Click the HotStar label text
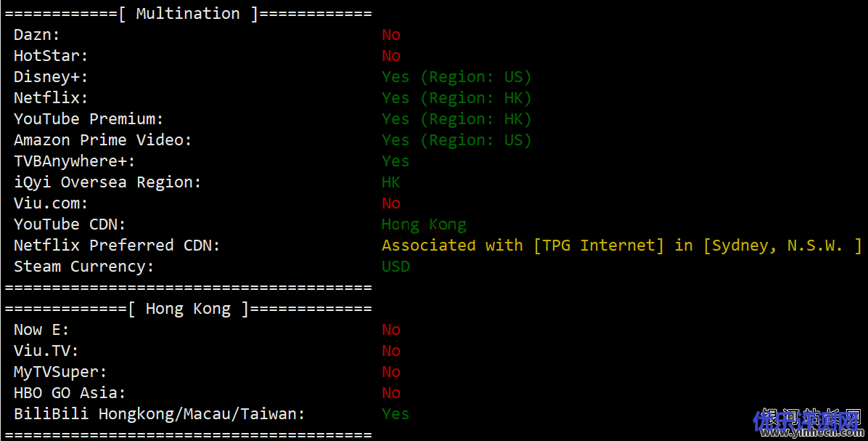Viewport: 868px width, 441px height. (x=50, y=56)
